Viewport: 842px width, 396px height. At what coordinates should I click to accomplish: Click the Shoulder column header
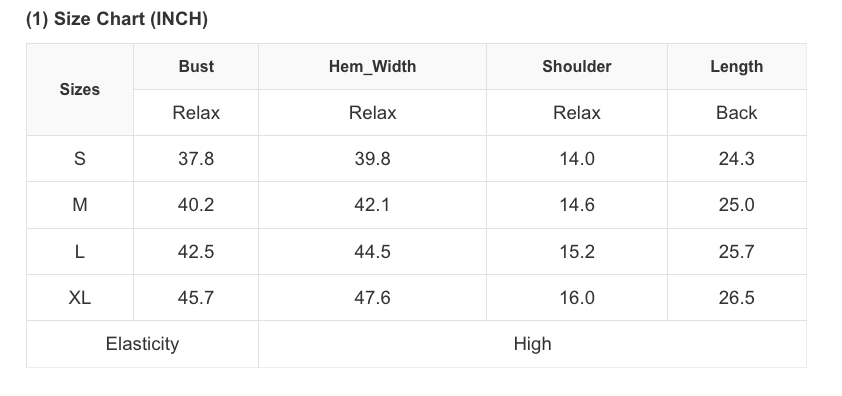point(577,67)
